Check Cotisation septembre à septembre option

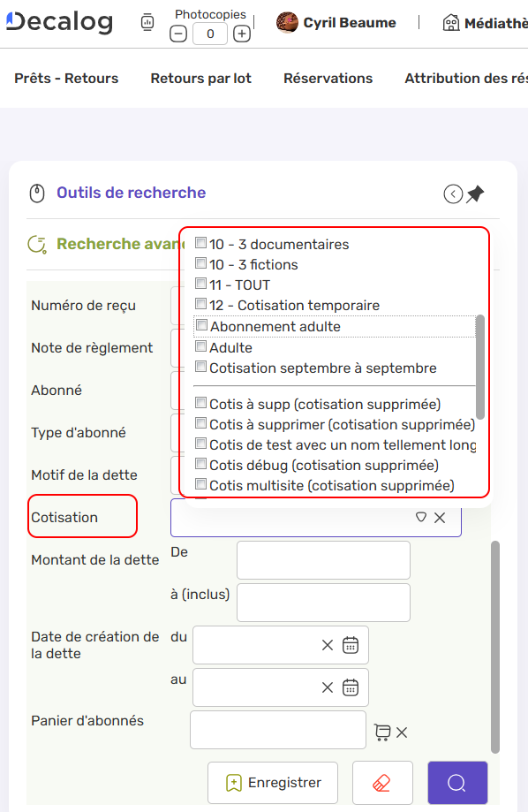click(200, 367)
